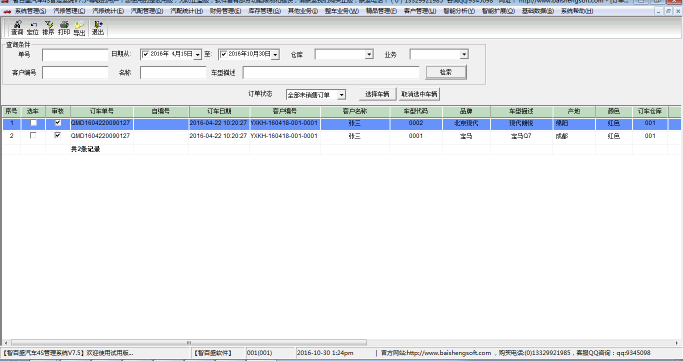The image size is (683, 361).
Task: Open the 仓库 warehouse dropdown
Action: coord(369,54)
